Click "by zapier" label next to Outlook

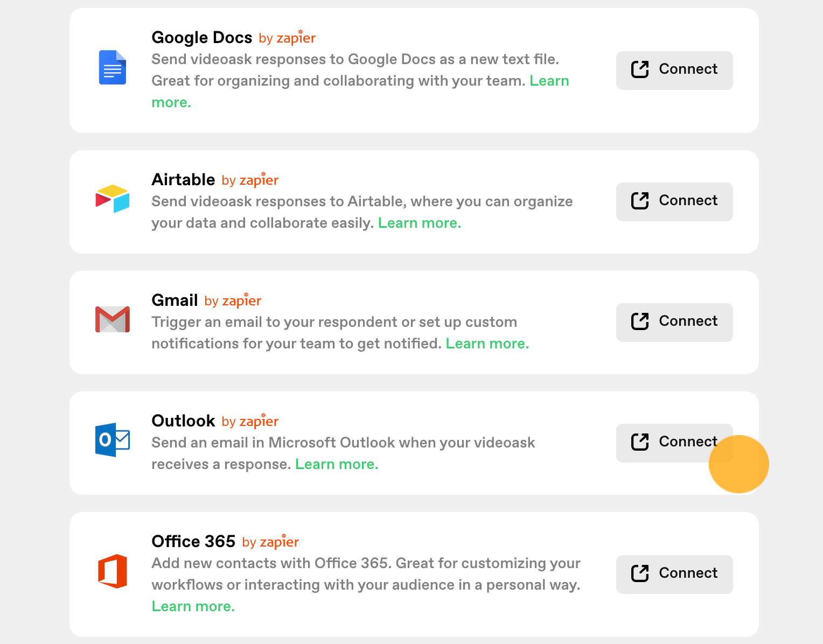(x=250, y=421)
